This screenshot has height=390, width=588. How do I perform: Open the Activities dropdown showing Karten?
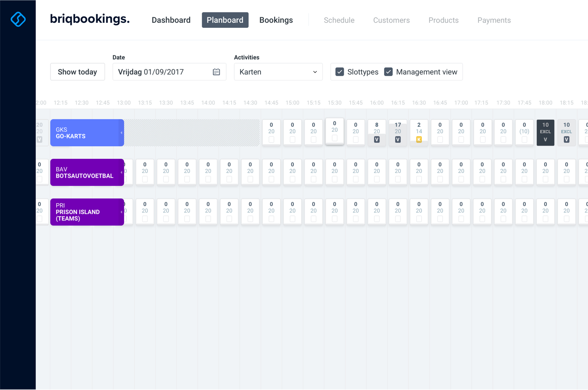tap(278, 72)
